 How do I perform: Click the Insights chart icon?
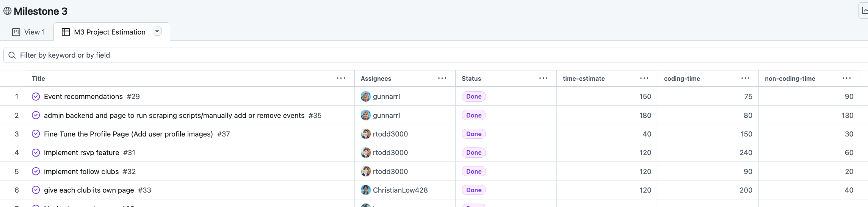(864, 11)
